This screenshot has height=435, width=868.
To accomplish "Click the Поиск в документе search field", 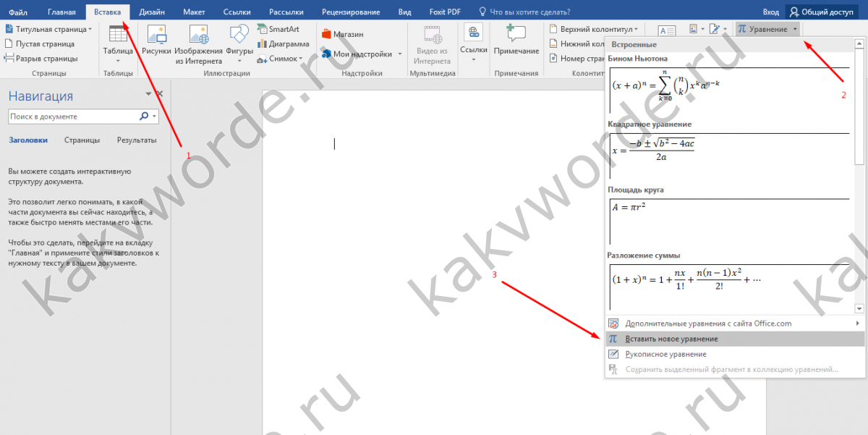I will click(72, 117).
